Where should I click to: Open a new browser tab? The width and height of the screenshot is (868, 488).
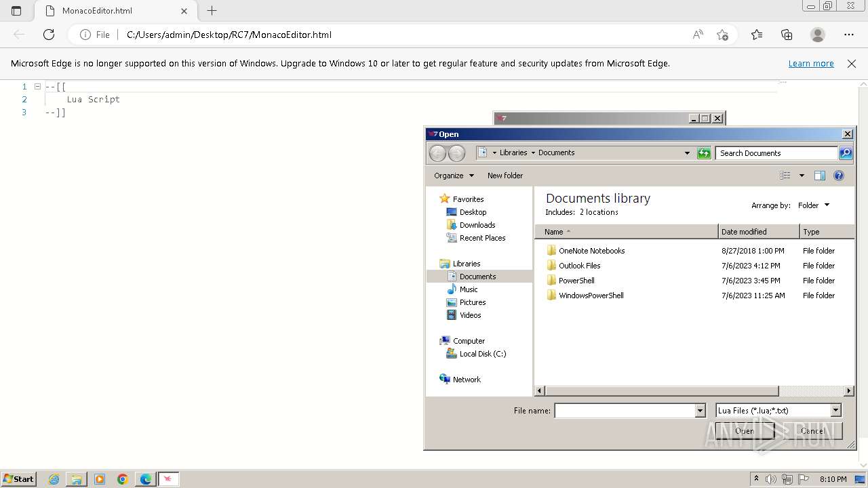pos(212,11)
